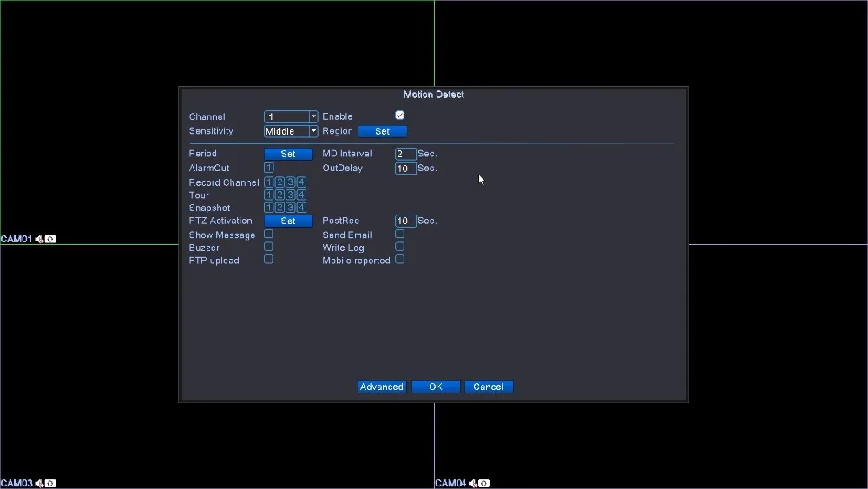Toggle Snapshot channel 1 box
Viewport: 868px width, 489px height.
pyautogui.click(x=268, y=208)
